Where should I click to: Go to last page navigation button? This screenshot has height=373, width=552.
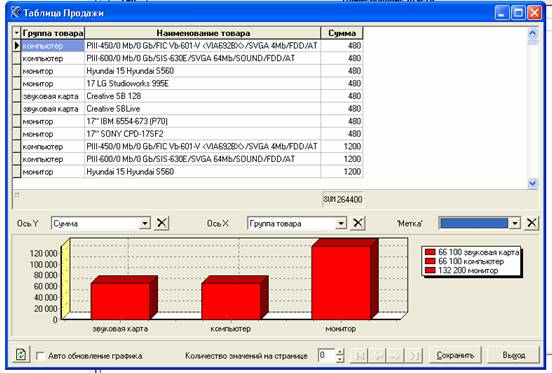(413, 355)
